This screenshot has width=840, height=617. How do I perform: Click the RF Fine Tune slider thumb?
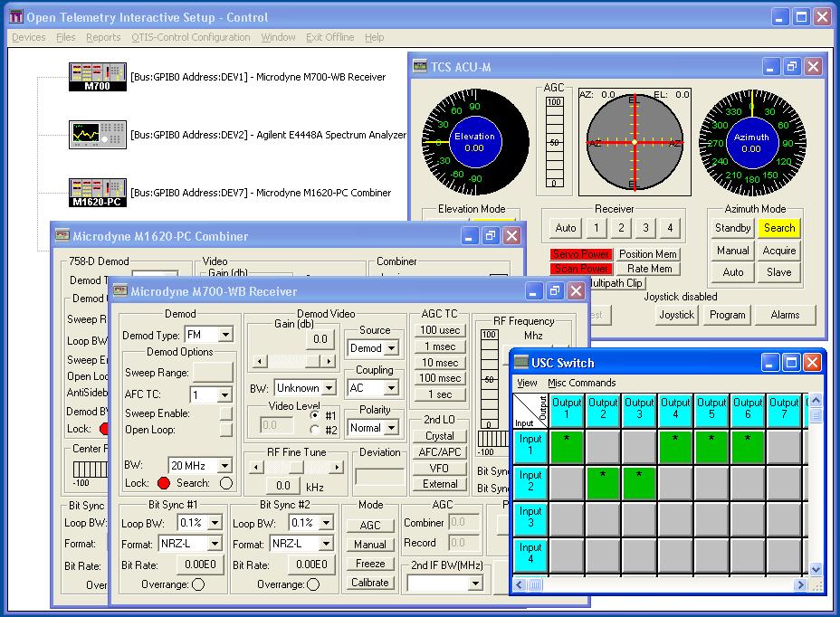point(296,468)
